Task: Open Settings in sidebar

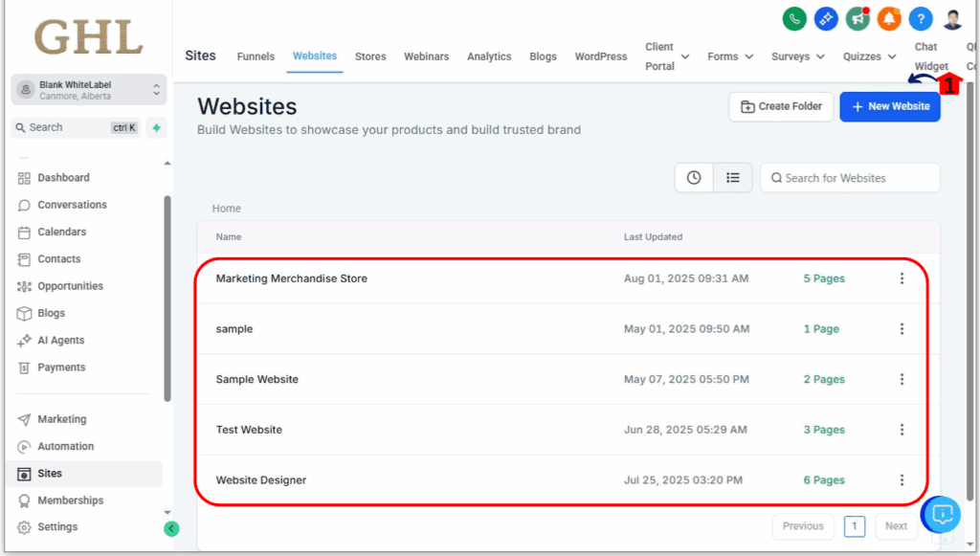Action: pyautogui.click(x=57, y=526)
